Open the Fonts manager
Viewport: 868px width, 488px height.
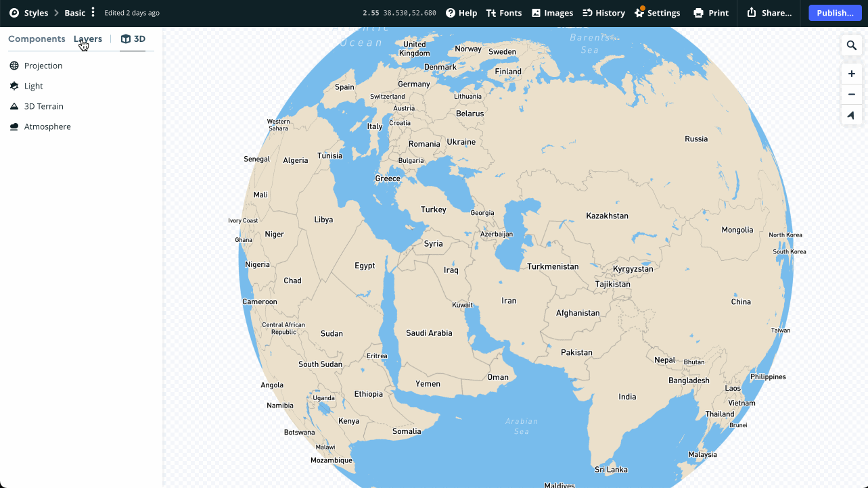click(504, 13)
